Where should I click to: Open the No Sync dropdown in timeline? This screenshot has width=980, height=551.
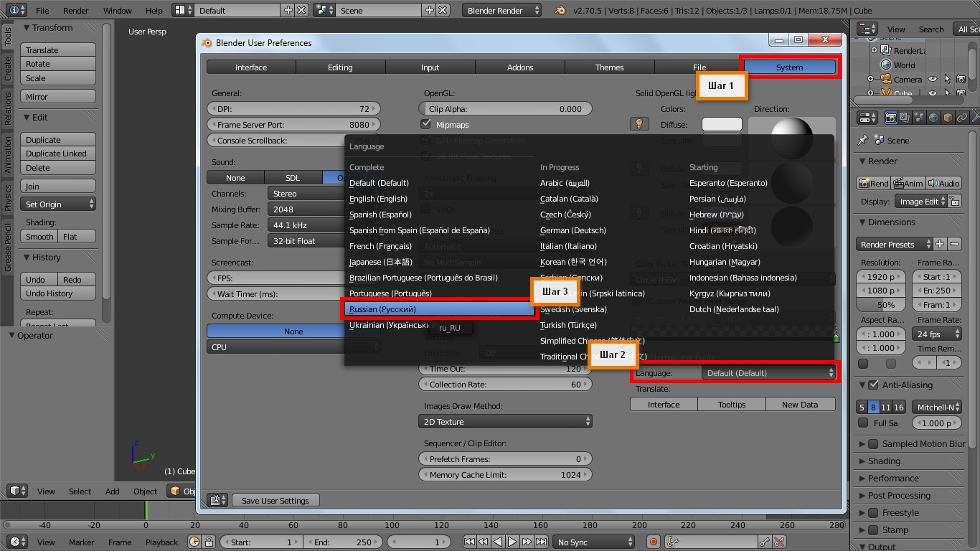[593, 542]
